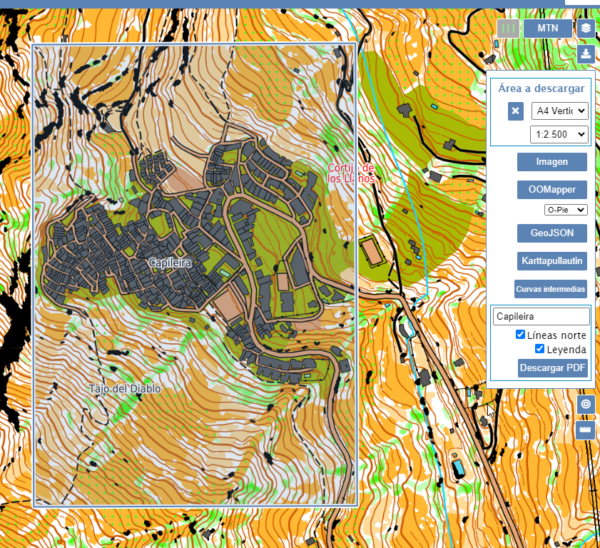Close the download area with the X icon
The image size is (600, 548).
click(515, 111)
